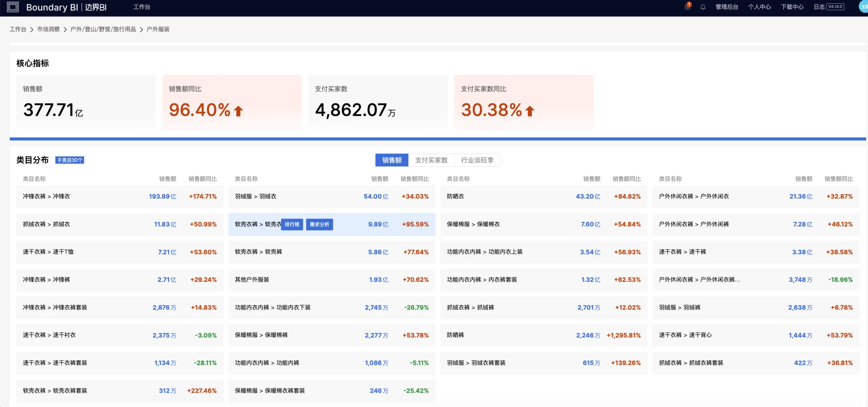Screen dimensions: 868x407
Task: Select the 防晒裤 category row
Action: [543, 335]
